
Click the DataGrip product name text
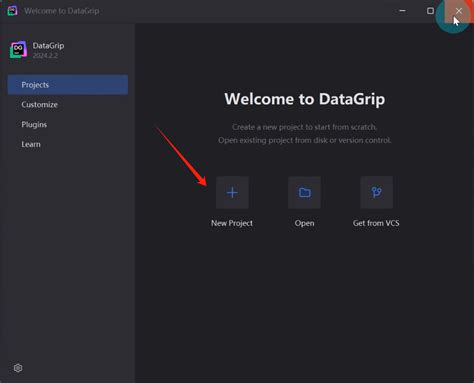pos(48,46)
